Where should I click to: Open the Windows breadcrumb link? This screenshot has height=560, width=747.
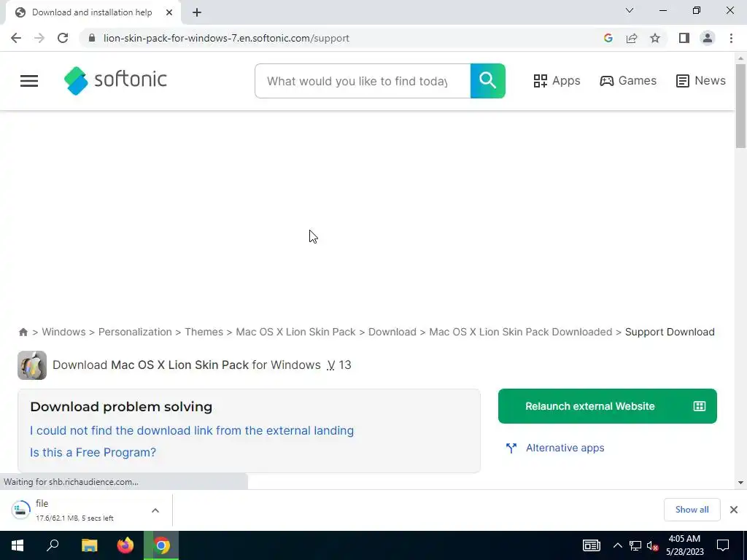64,332
